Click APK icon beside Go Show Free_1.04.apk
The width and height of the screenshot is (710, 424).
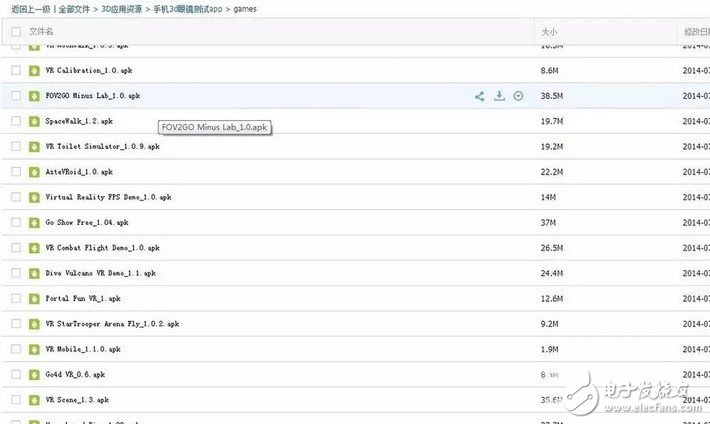pyautogui.click(x=37, y=222)
